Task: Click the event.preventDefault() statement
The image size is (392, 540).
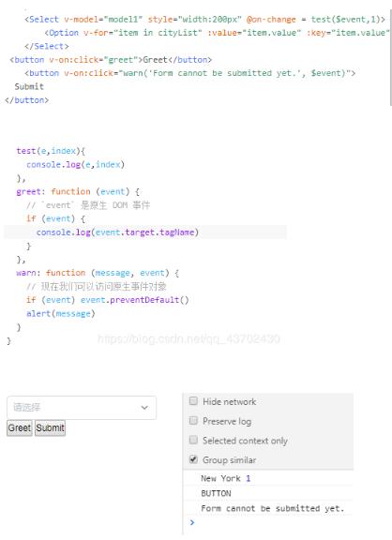Action: tap(134, 300)
